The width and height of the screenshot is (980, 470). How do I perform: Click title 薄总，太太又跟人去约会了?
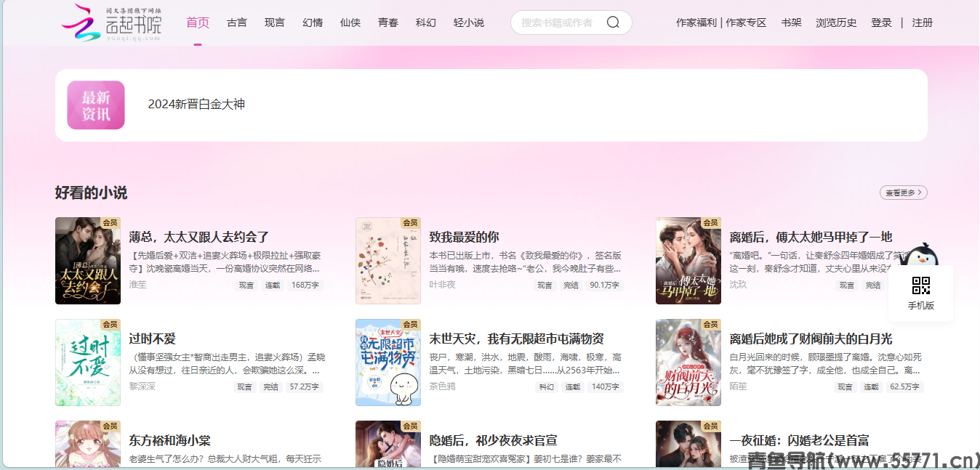(x=199, y=237)
